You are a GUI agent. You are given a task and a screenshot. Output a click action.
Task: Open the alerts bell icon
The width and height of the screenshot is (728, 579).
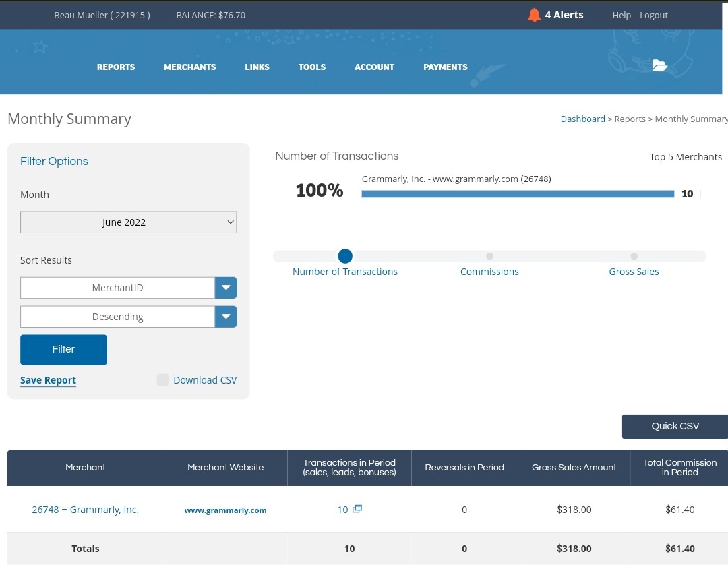tap(534, 16)
